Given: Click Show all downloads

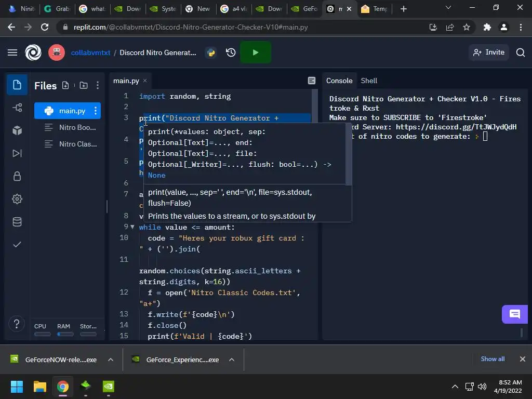Looking at the screenshot, I should coord(493,358).
